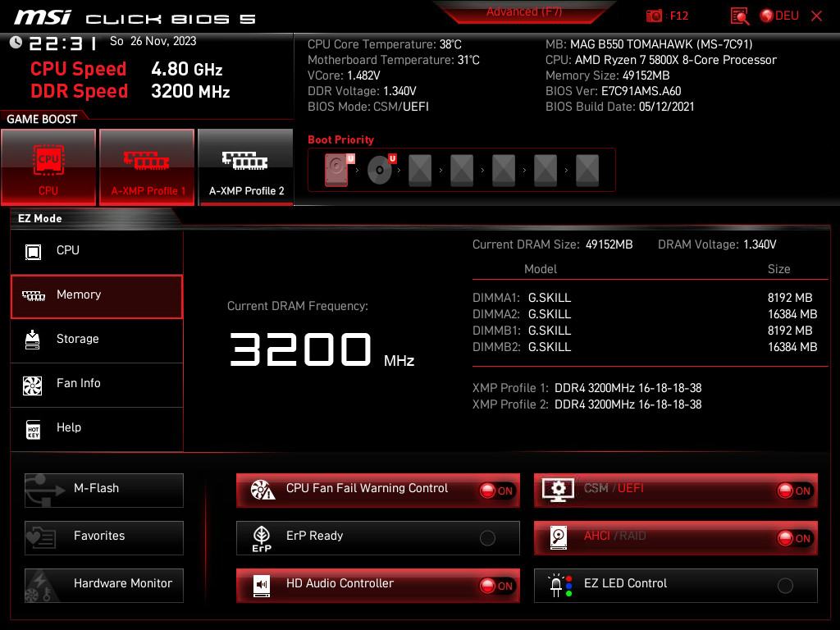Click the Fan Info fan icon
Image resolution: width=840 pixels, height=630 pixels.
pos(33,386)
